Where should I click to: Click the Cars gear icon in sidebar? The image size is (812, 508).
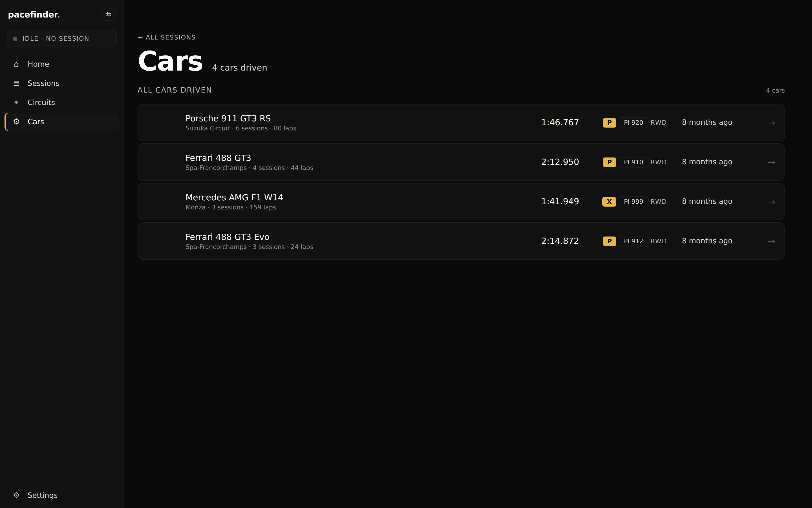(x=16, y=122)
